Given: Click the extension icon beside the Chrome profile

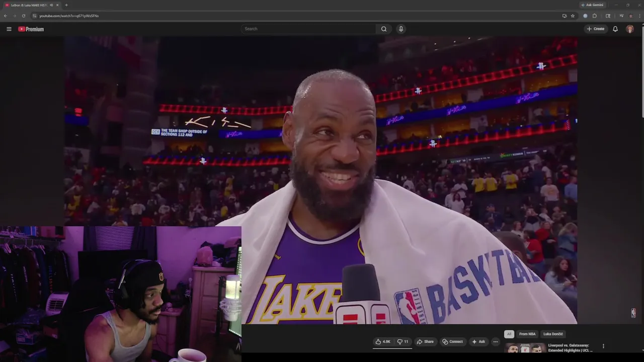Looking at the screenshot, I should pos(622,16).
